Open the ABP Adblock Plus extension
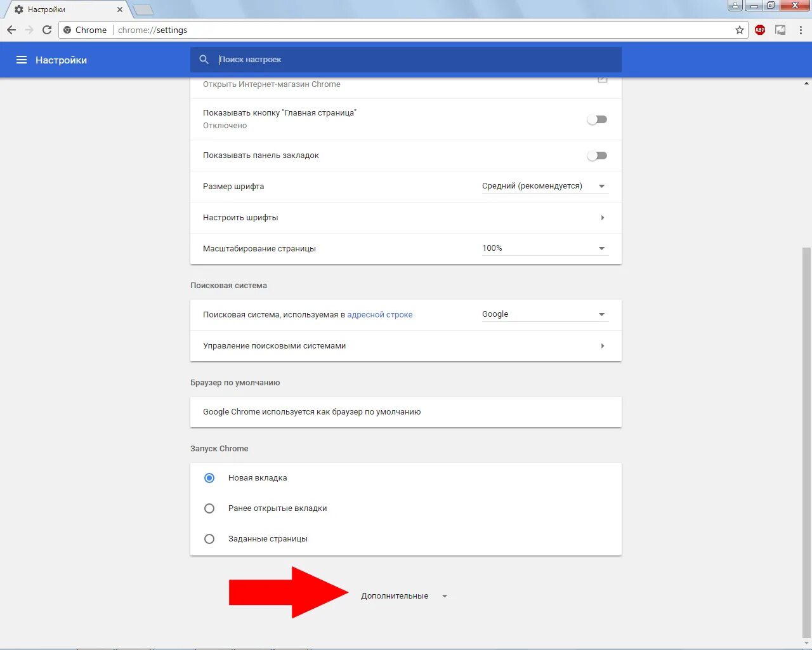 [x=760, y=30]
